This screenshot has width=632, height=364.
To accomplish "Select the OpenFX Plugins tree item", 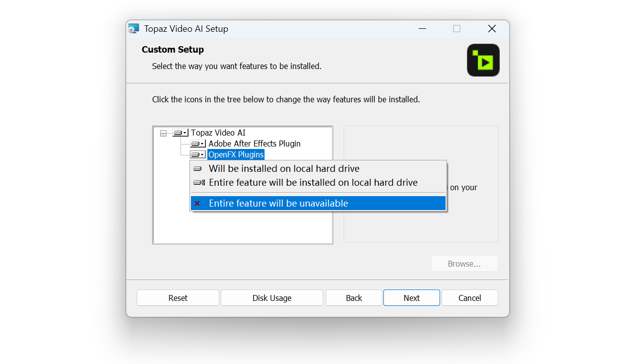I will pyautogui.click(x=236, y=155).
